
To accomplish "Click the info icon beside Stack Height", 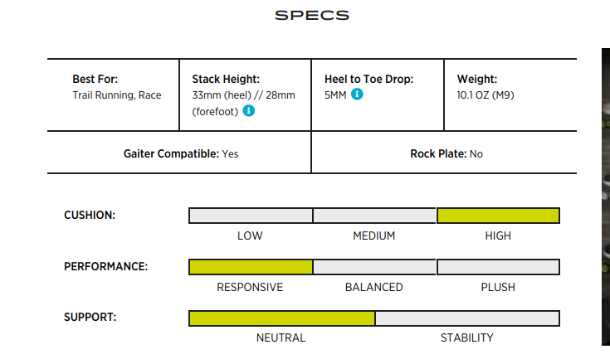I will click(x=249, y=110).
